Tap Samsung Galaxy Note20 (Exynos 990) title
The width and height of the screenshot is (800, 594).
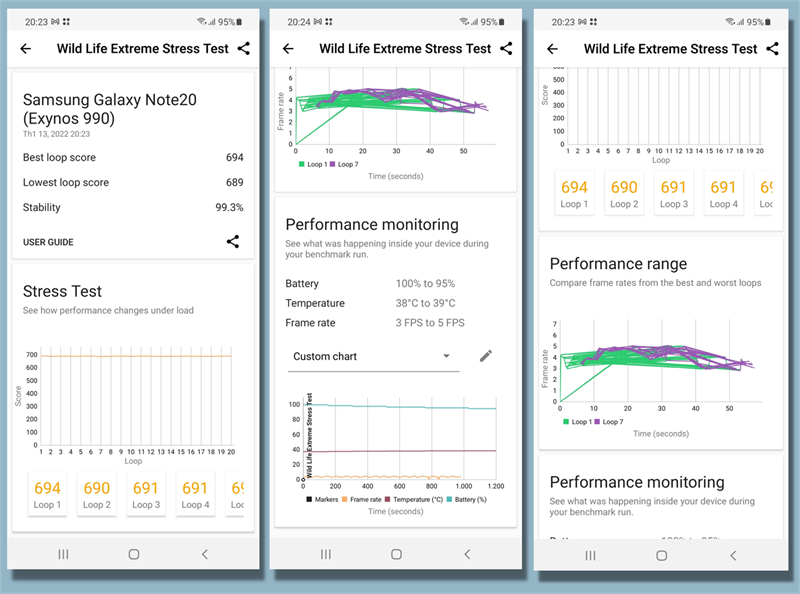(x=110, y=109)
